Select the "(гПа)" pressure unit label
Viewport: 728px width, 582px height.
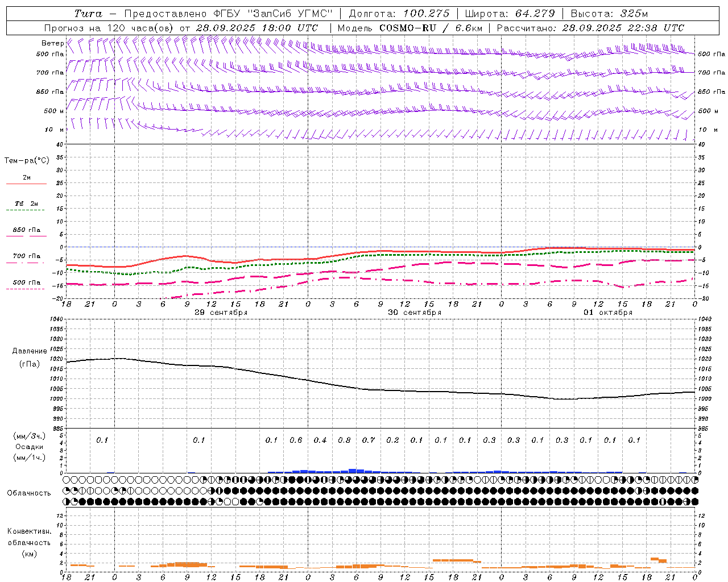(x=30, y=364)
